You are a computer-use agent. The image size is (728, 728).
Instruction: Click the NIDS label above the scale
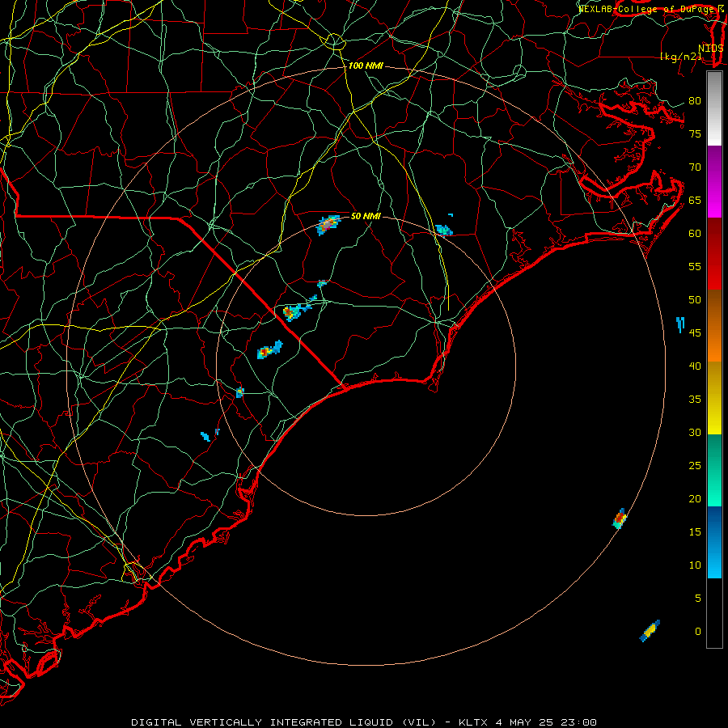(x=711, y=49)
